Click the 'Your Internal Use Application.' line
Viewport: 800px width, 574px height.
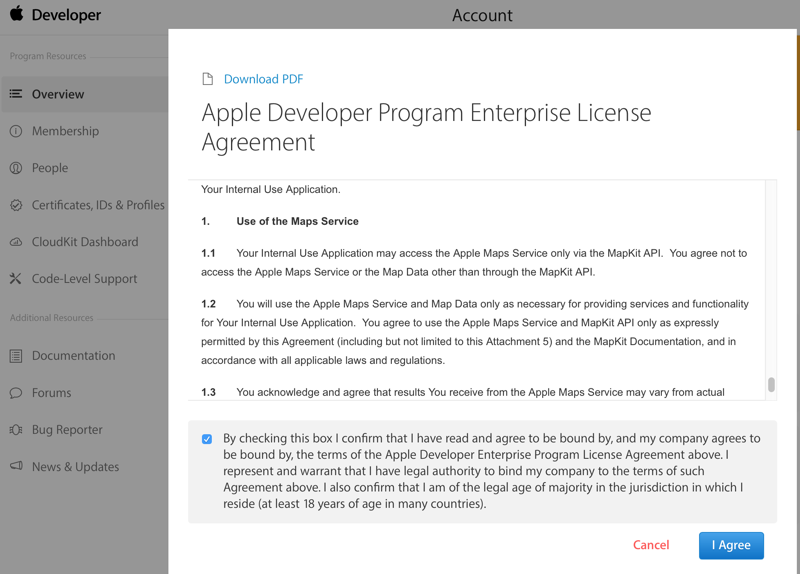click(x=270, y=189)
